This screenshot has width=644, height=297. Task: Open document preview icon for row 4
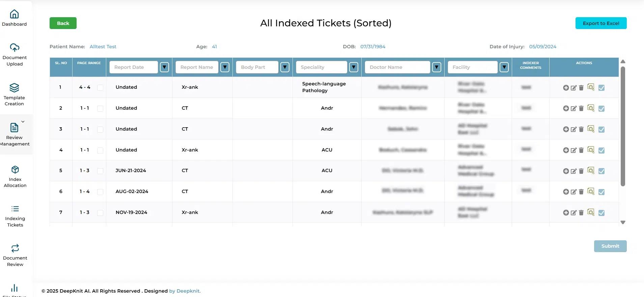[x=591, y=150]
